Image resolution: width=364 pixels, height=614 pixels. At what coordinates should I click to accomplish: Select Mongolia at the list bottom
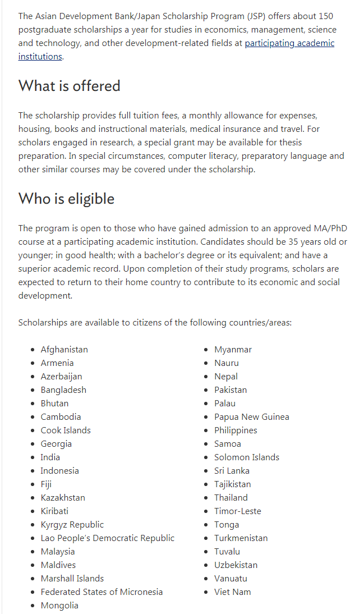point(59,606)
